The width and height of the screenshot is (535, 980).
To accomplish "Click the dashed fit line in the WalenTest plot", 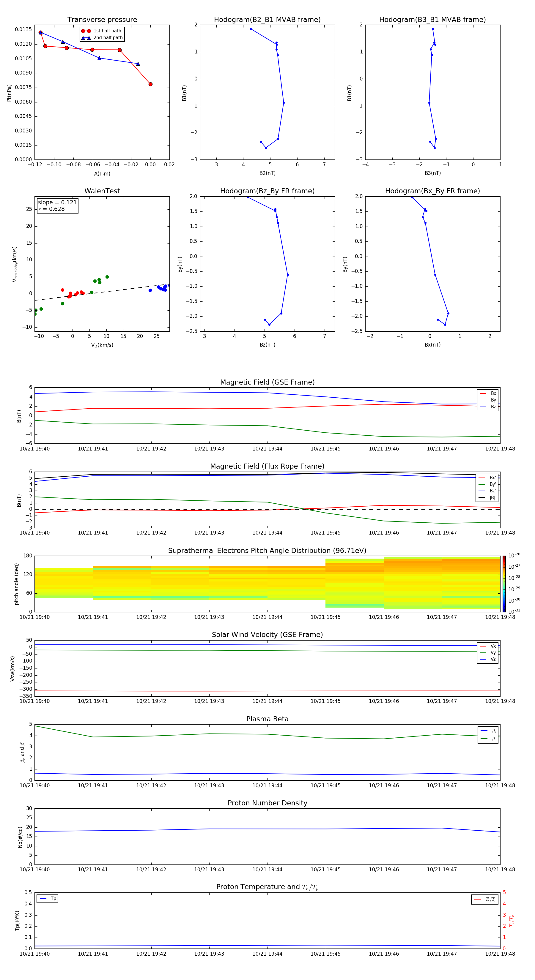I will tap(102, 292).
